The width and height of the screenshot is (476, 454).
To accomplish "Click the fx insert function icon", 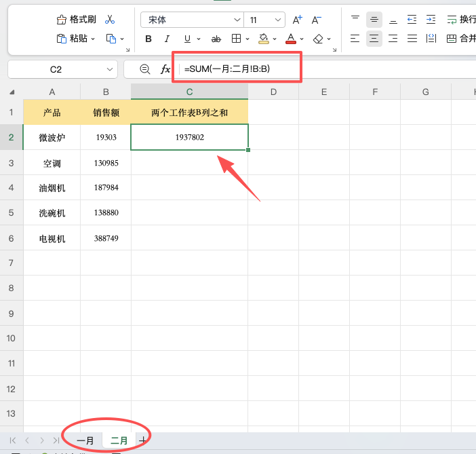I will [165, 69].
